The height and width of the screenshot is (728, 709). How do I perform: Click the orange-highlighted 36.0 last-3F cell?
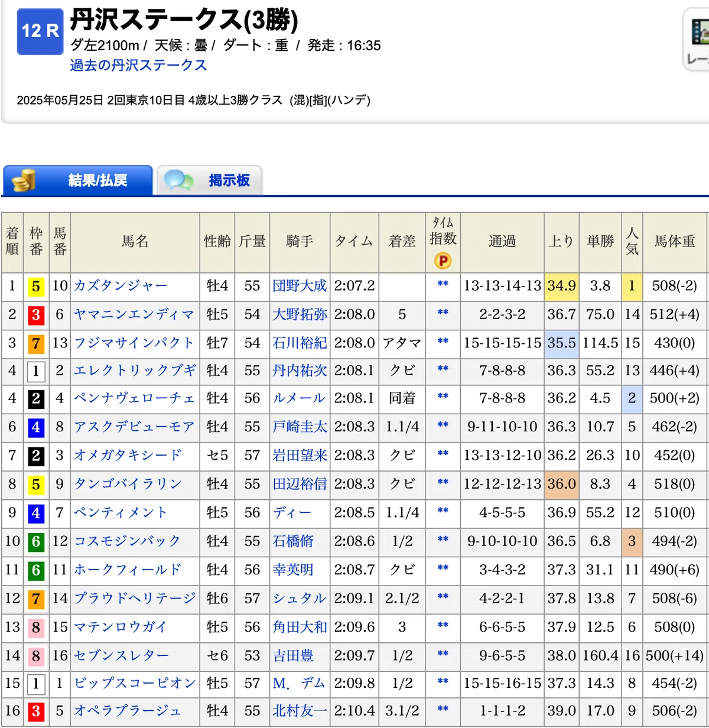(561, 485)
